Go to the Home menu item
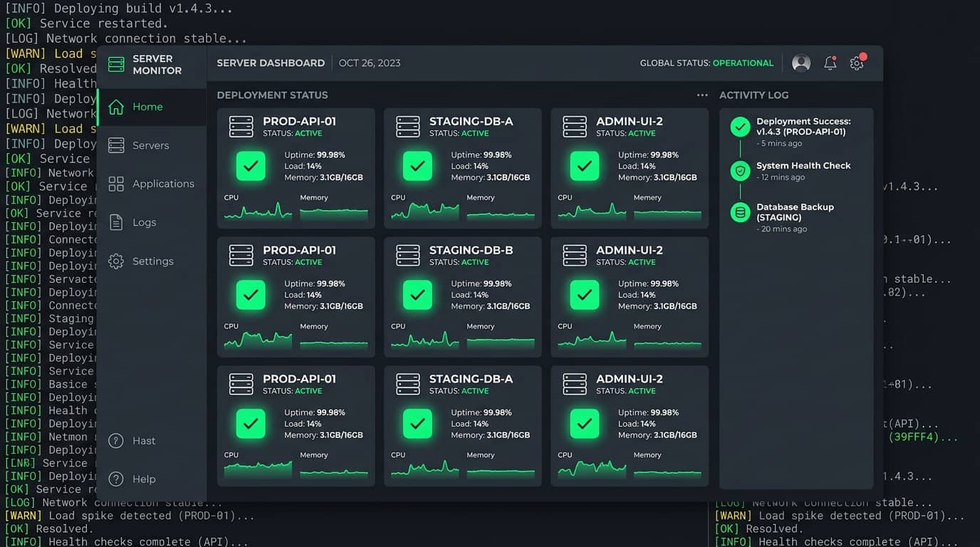 (152, 107)
